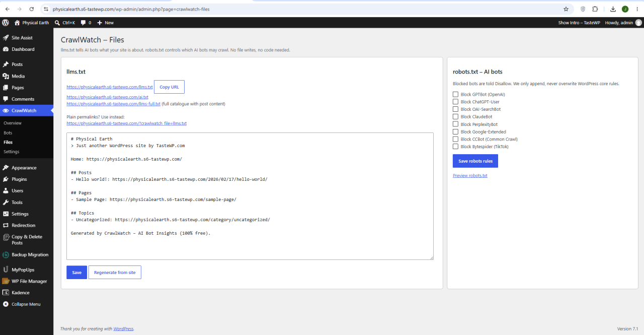The height and width of the screenshot is (335, 644).
Task: Grab the textarea resize handle corner
Action: (x=431, y=257)
